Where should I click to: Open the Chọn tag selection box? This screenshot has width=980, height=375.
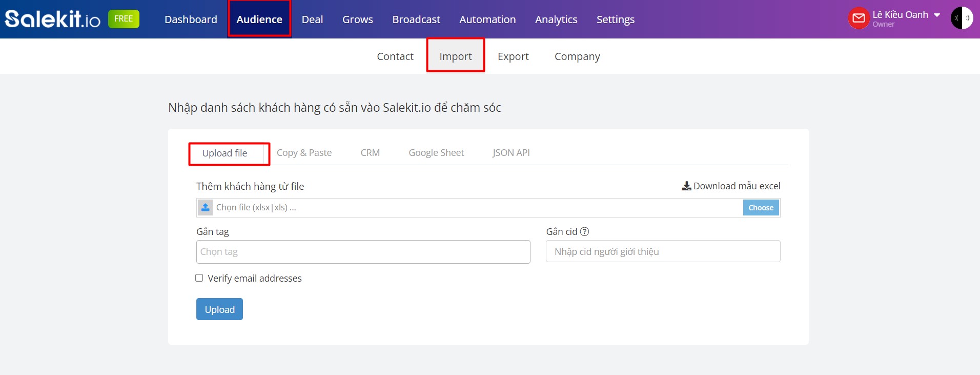tap(363, 252)
